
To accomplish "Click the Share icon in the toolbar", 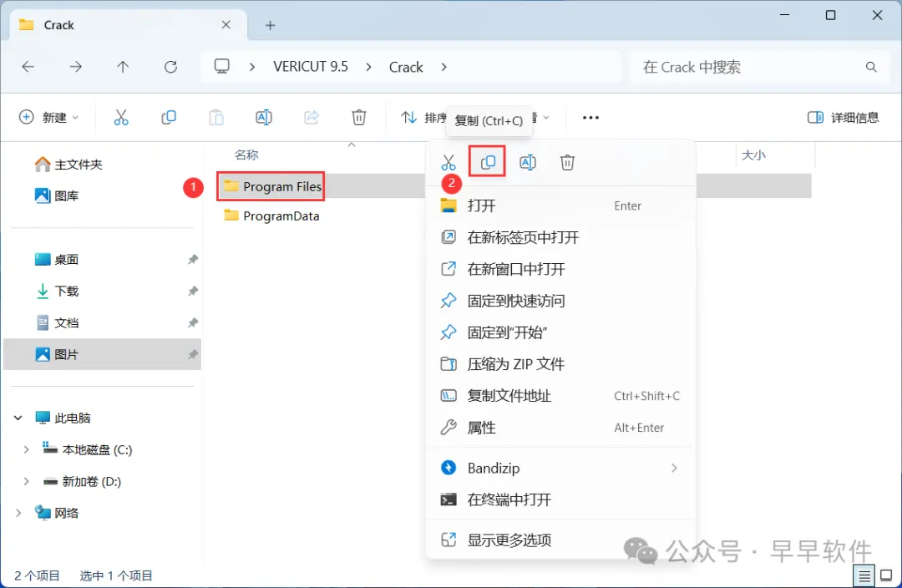I will pyautogui.click(x=312, y=118).
